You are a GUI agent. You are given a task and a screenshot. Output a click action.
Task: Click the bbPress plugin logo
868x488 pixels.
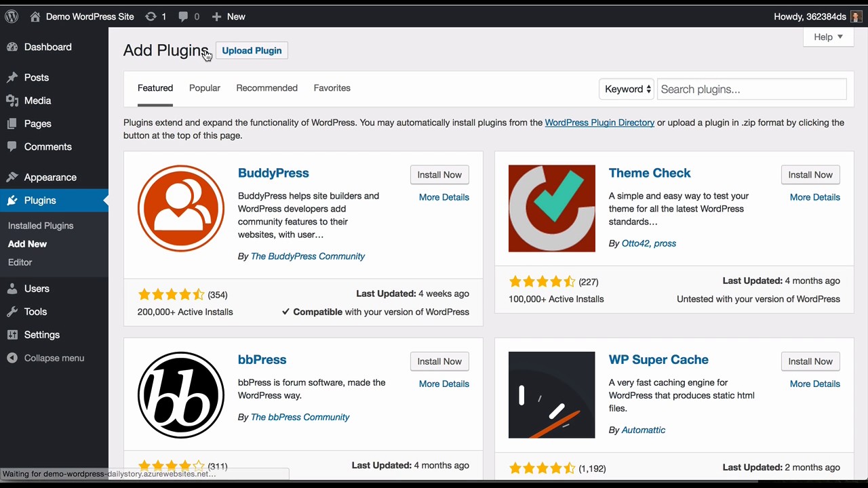point(181,395)
